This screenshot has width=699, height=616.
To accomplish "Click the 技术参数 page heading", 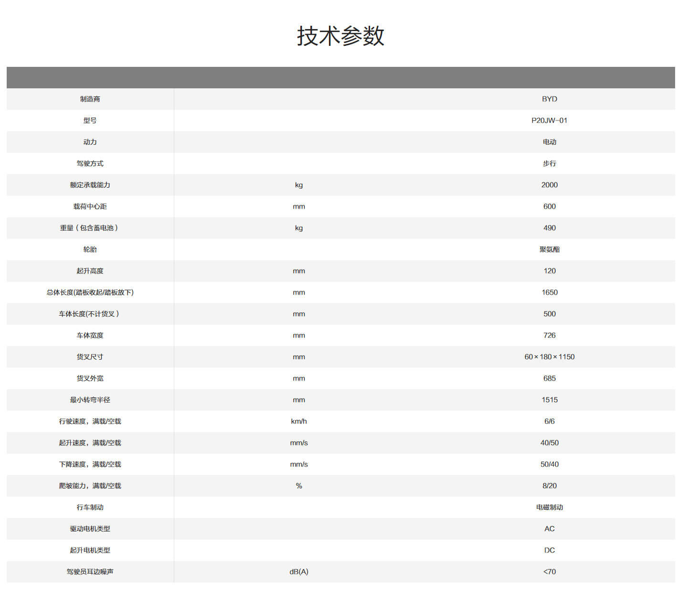I will click(x=340, y=36).
